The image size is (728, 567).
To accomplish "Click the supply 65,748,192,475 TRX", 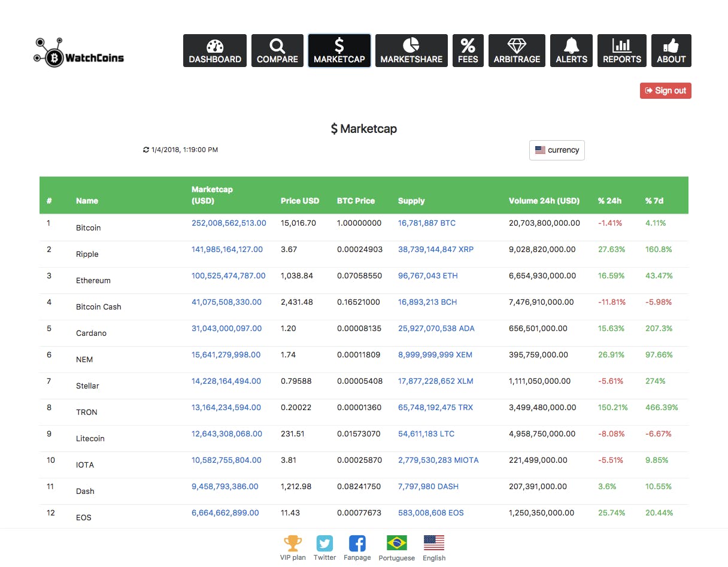I will (435, 407).
